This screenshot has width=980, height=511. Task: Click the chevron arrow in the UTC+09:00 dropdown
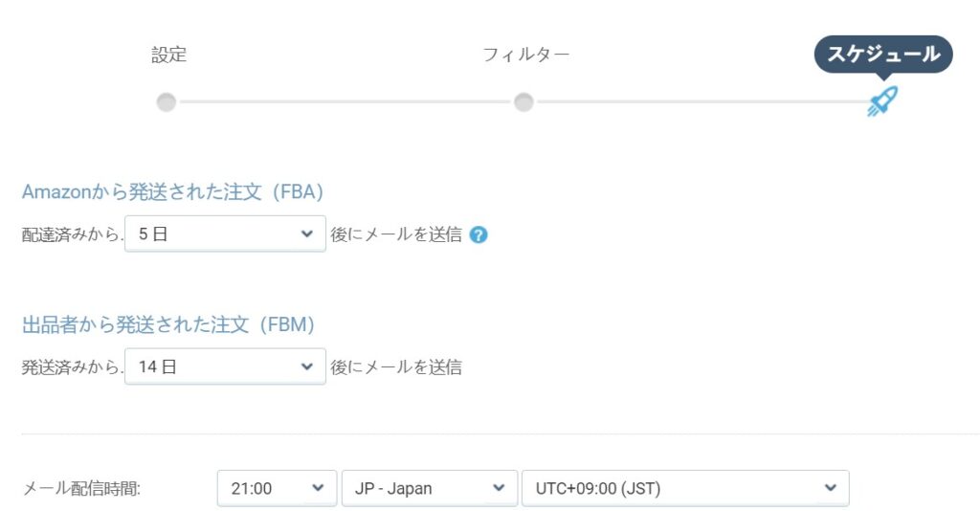pos(831,488)
